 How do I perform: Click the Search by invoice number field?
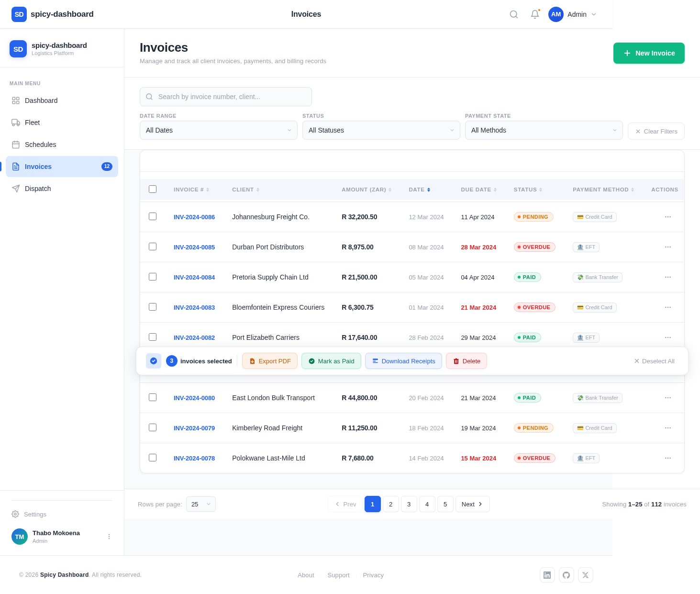[226, 97]
